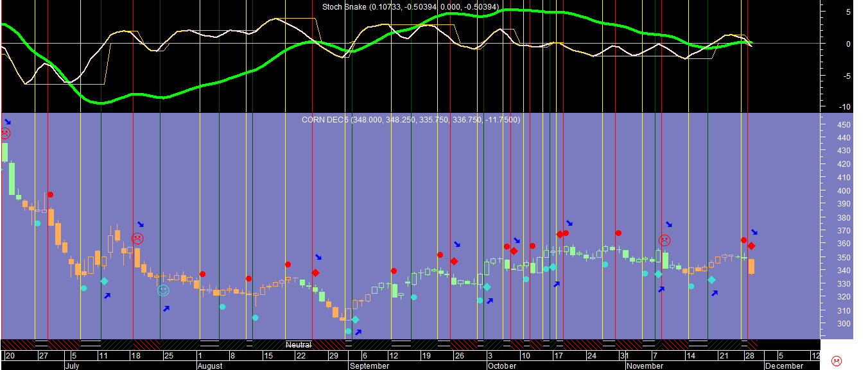Click the December month label on the time axis
The height and width of the screenshot is (370, 868).
783,366
